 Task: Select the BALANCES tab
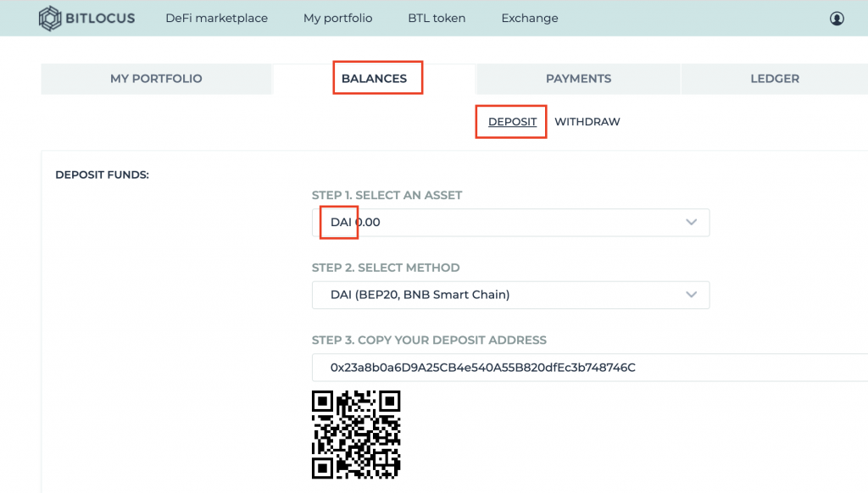pyautogui.click(x=374, y=79)
